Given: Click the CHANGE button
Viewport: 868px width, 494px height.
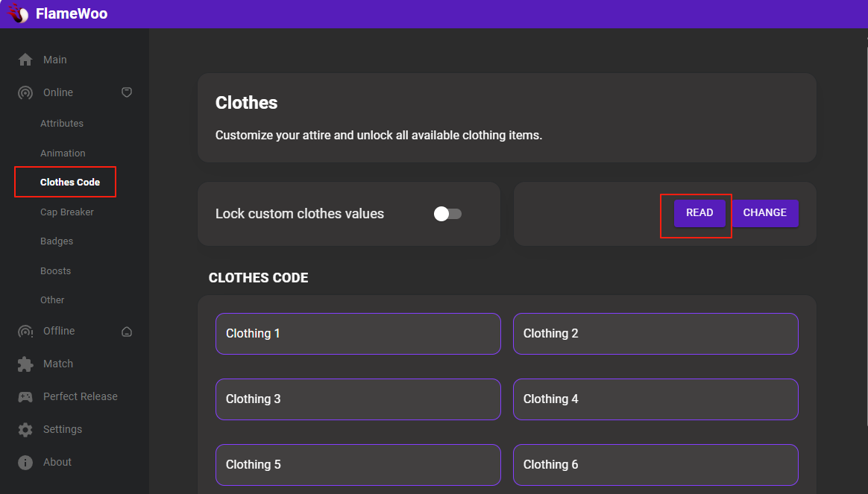Looking at the screenshot, I should point(764,213).
